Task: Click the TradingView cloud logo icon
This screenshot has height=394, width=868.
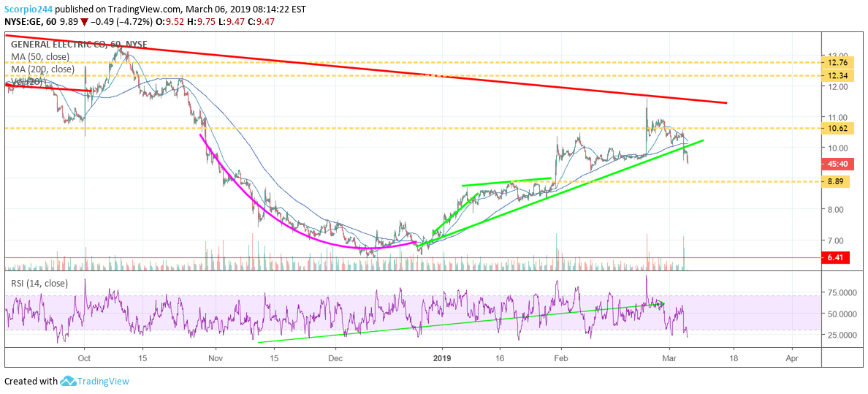Action: (x=67, y=382)
